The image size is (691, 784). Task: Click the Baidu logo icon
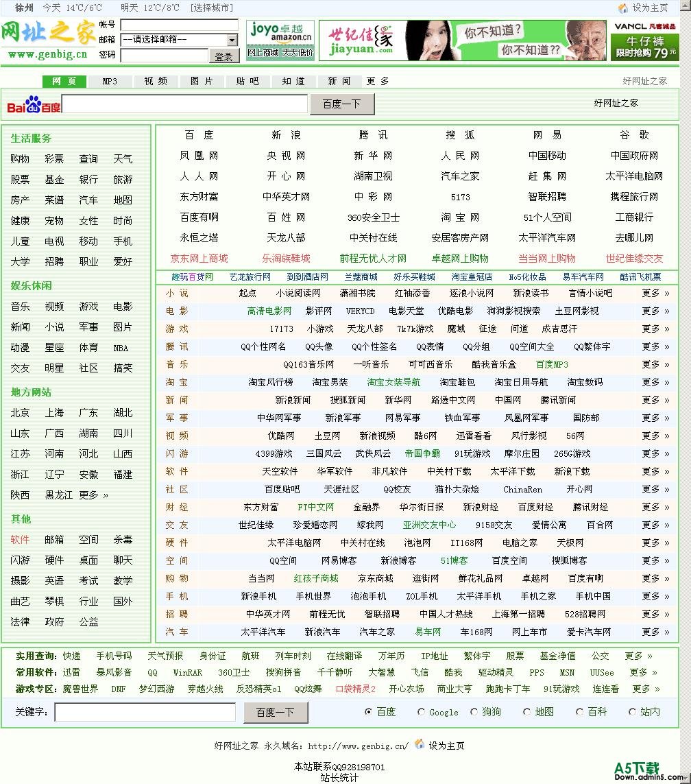click(34, 106)
